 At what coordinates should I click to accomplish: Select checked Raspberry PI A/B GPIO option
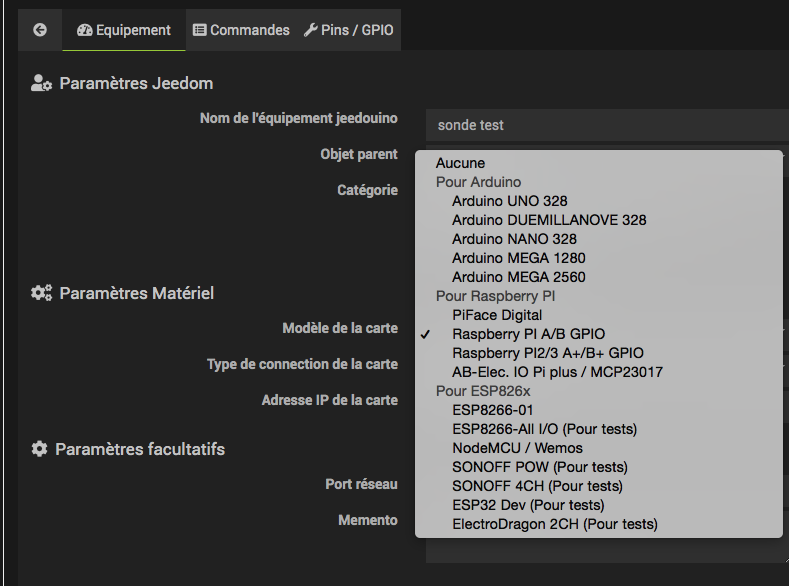(x=528, y=334)
